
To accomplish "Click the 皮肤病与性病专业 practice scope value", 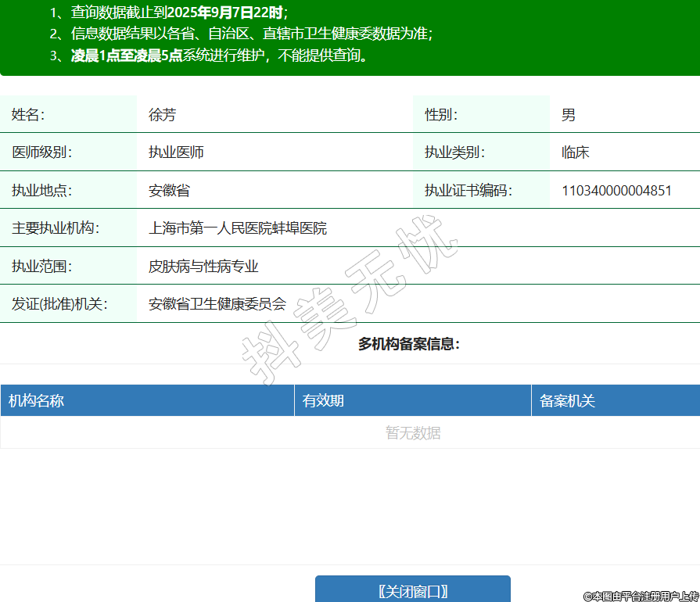I will click(x=203, y=267).
